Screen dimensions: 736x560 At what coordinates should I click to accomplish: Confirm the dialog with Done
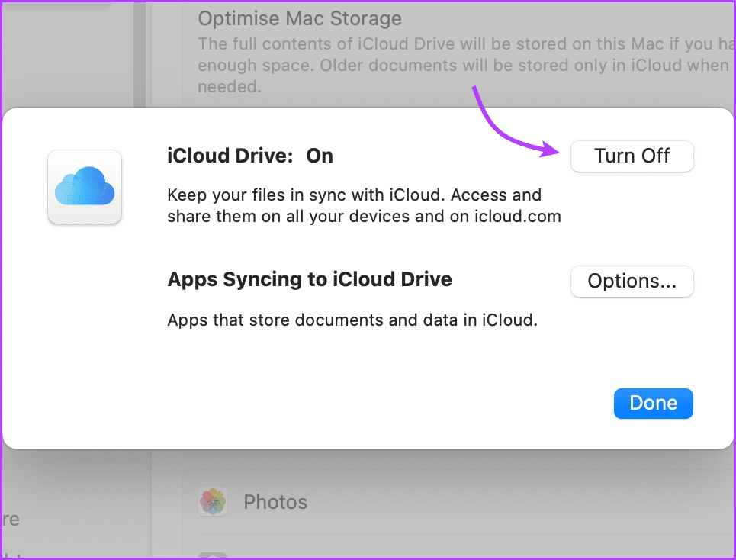click(653, 404)
